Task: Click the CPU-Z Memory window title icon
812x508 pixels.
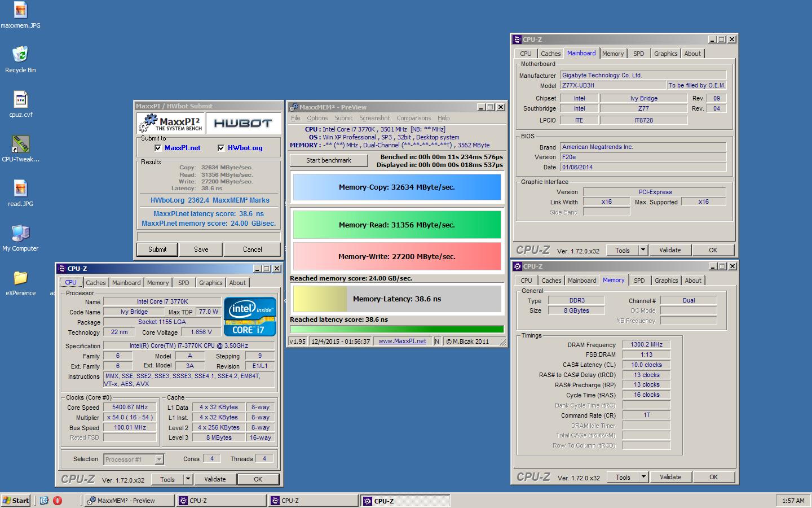Action: [517, 266]
